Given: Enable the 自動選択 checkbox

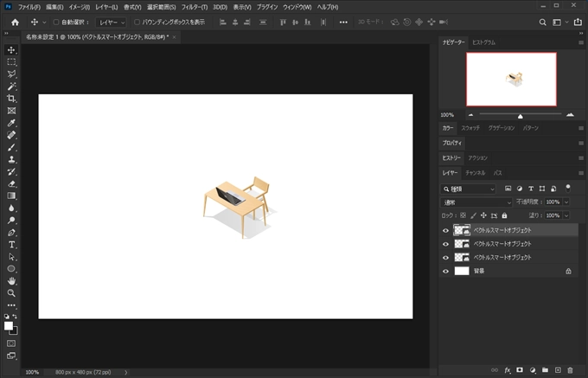Looking at the screenshot, I should [57, 22].
